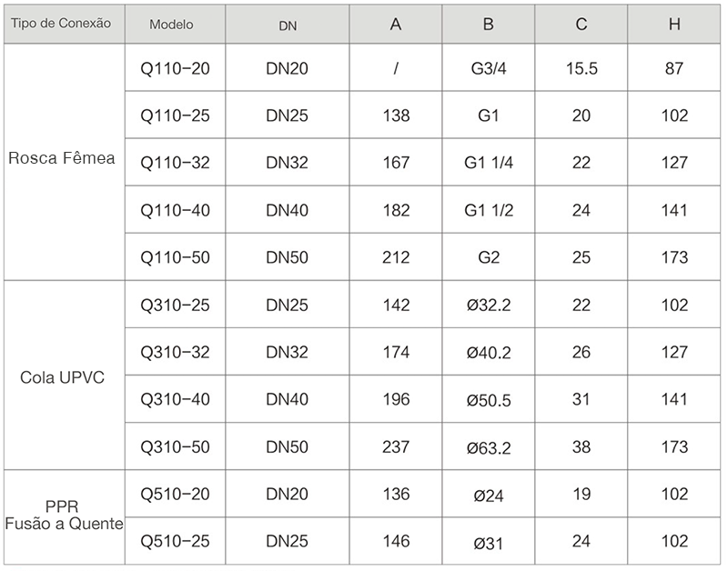Click model cell Q310-25
Image resolution: width=728 pixels, height=571 pixels.
[x=175, y=304]
